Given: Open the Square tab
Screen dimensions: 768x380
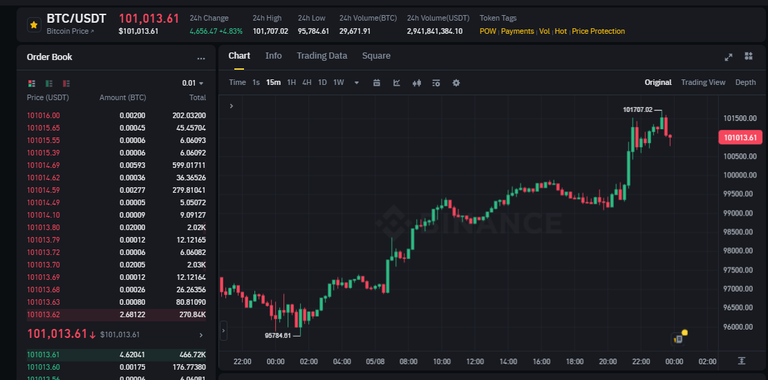Looking at the screenshot, I should [376, 56].
